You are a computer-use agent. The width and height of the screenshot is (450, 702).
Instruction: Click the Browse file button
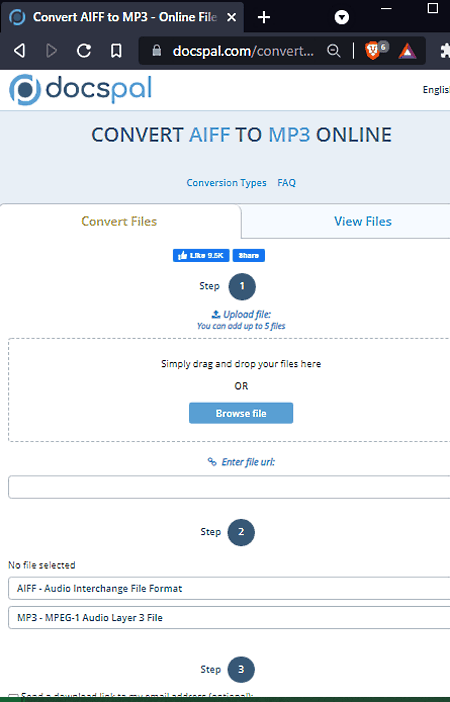tap(241, 413)
